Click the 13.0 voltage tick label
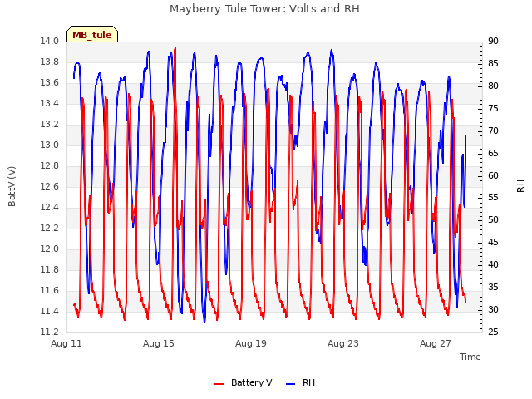Viewport: 532px width, 399px height. coord(50,145)
